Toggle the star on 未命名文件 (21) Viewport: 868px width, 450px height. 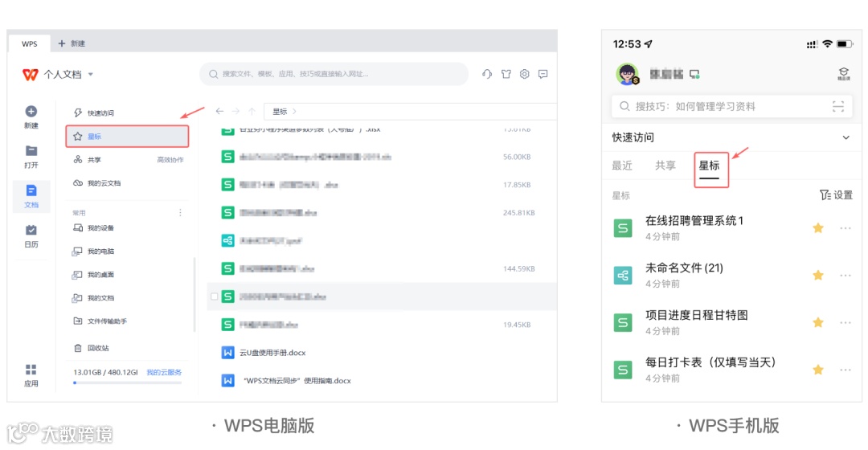[818, 275]
